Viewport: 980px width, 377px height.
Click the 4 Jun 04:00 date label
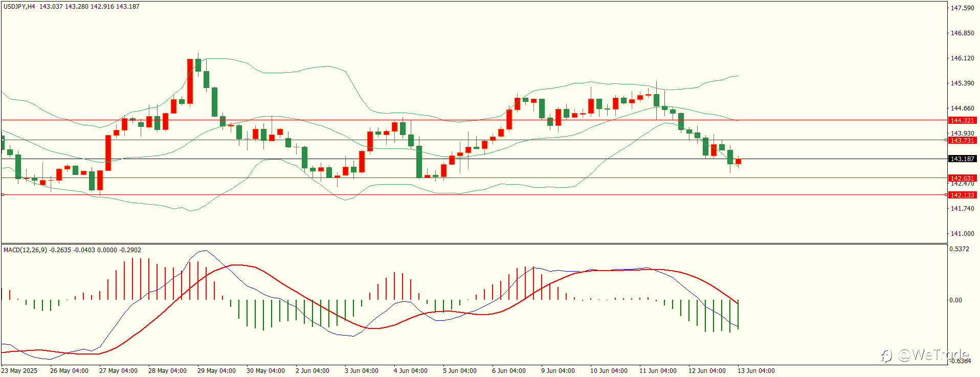point(410,371)
